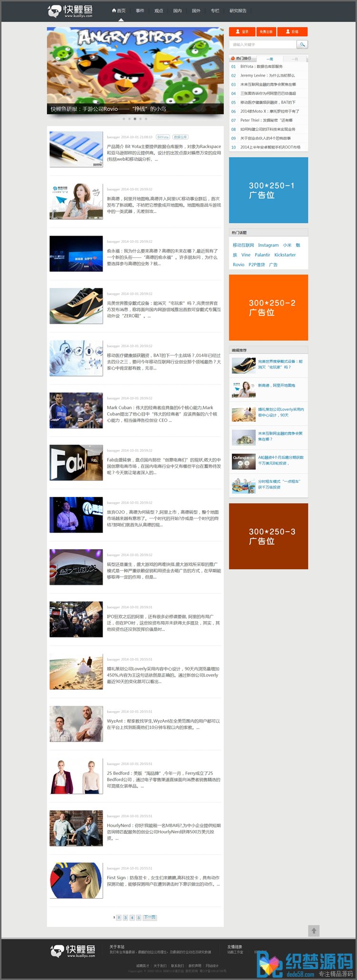Viewport: 357px width, 980px height.
Task: Click the orange 300*250-2 ad banner
Action: coord(268,307)
